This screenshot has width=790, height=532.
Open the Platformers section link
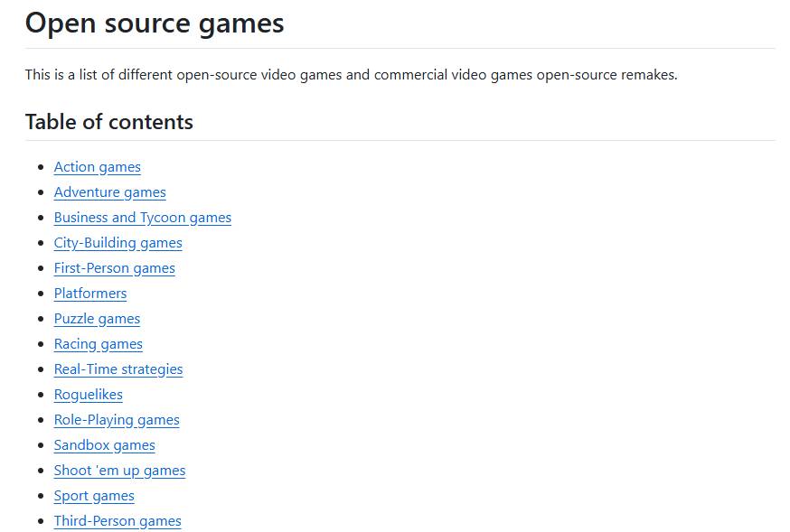click(89, 294)
